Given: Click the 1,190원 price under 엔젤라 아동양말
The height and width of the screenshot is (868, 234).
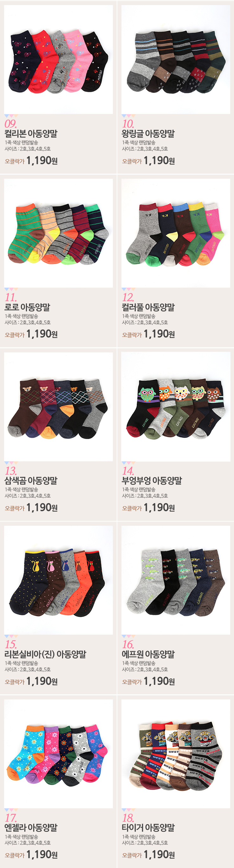Looking at the screenshot, I should (x=42, y=854).
